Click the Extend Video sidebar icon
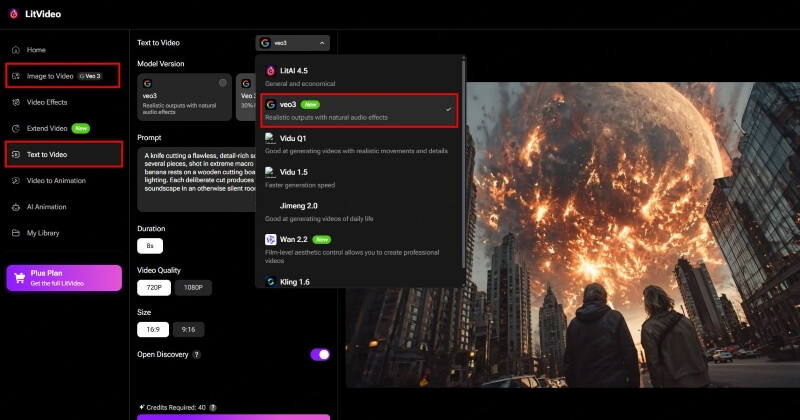Image resolution: width=800 pixels, height=420 pixels. pyautogui.click(x=15, y=128)
